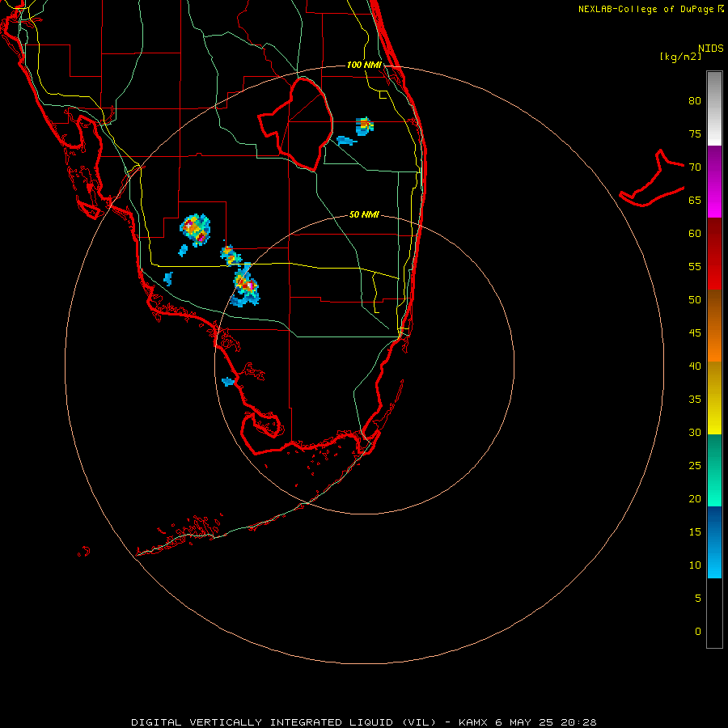Click the 80 value on the color scale

tap(695, 101)
